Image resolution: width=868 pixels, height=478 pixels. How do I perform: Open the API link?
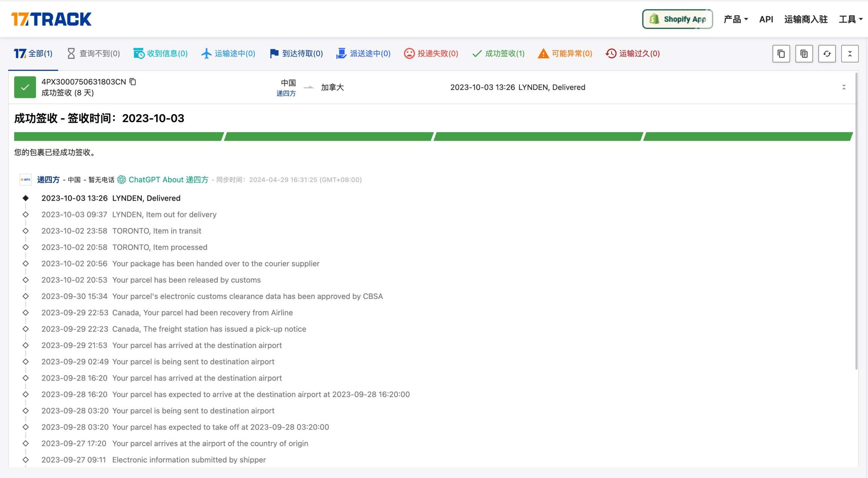(766, 19)
